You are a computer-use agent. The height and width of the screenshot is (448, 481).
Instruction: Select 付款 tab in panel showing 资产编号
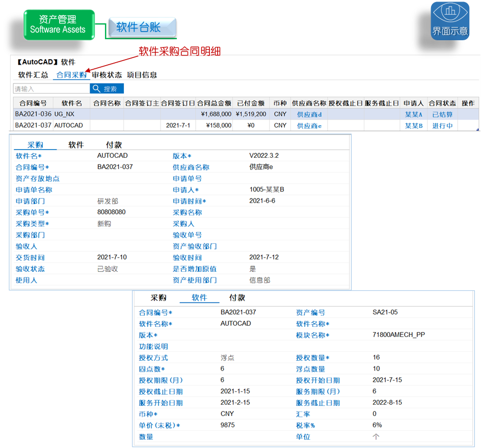pos(237,297)
